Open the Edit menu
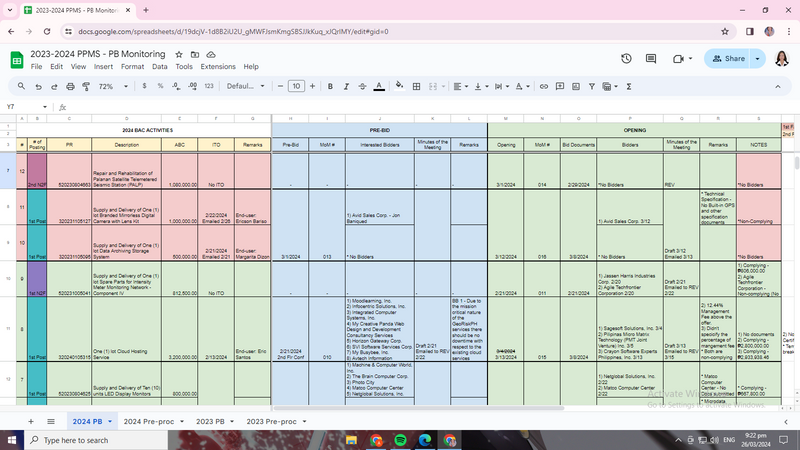 56,67
